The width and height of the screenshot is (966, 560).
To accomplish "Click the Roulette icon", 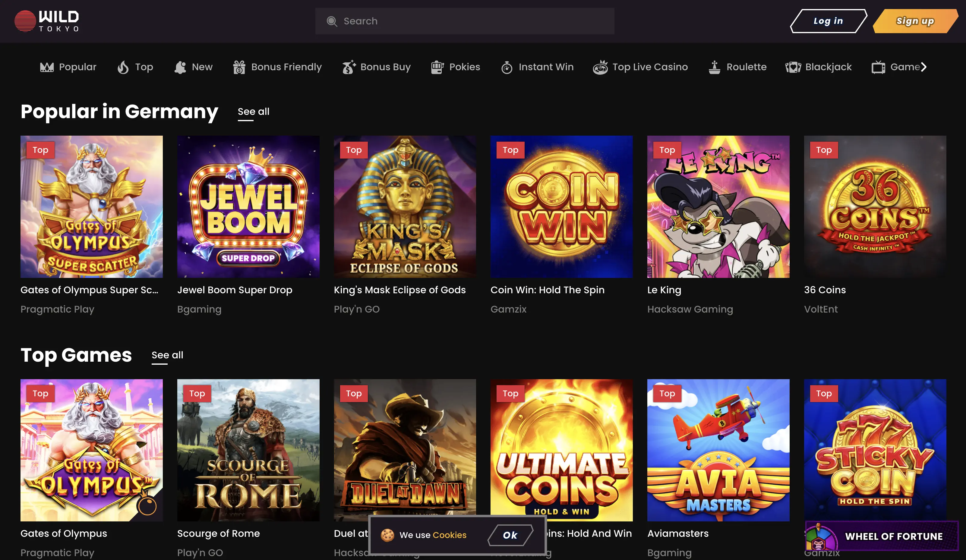I will click(x=715, y=67).
